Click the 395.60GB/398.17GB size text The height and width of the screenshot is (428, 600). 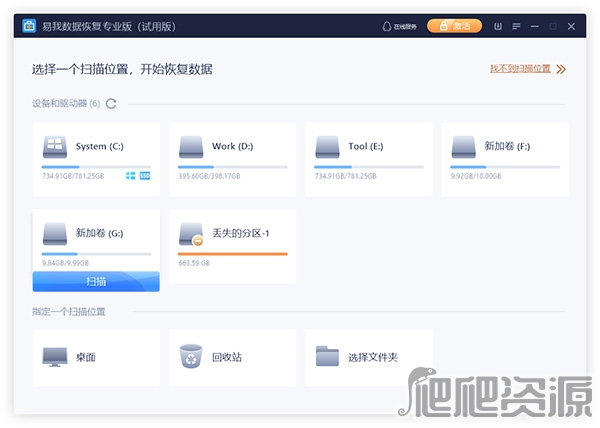(209, 176)
